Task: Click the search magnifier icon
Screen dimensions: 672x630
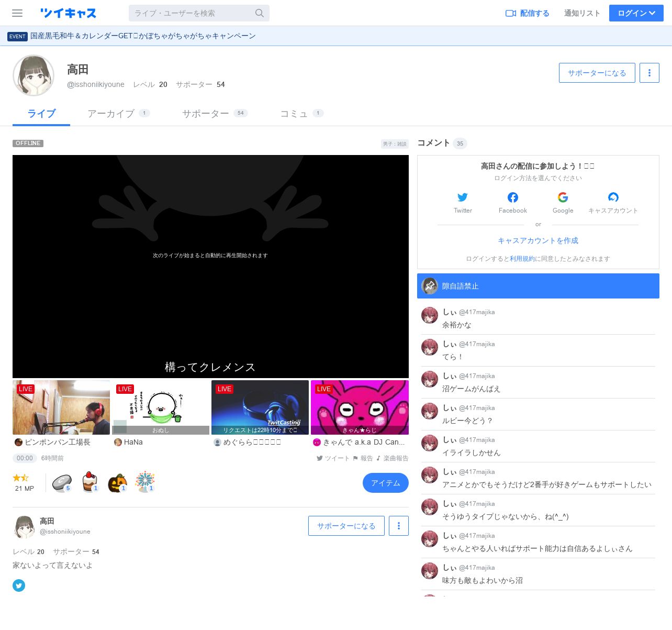Action: point(260,13)
